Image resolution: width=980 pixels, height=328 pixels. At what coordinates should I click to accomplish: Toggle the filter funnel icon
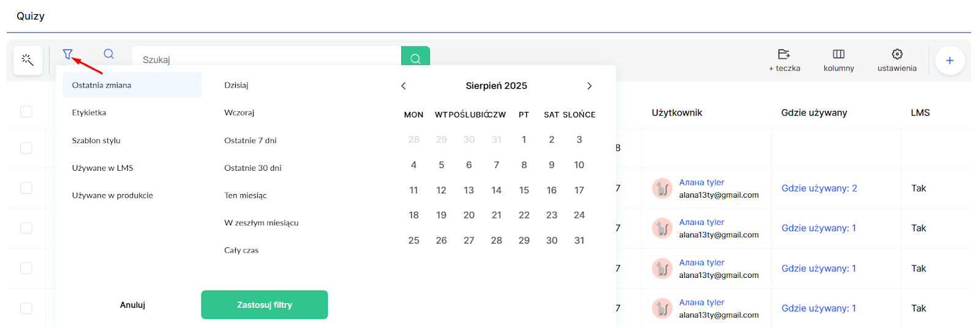click(67, 54)
